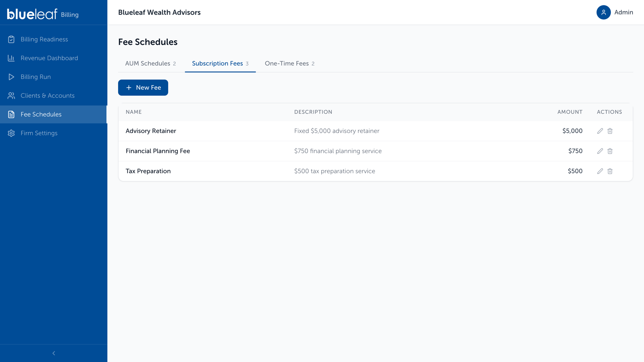Screen dimensions: 644x362
Task: Delete the Tax Preparation fee
Action: click(610, 171)
